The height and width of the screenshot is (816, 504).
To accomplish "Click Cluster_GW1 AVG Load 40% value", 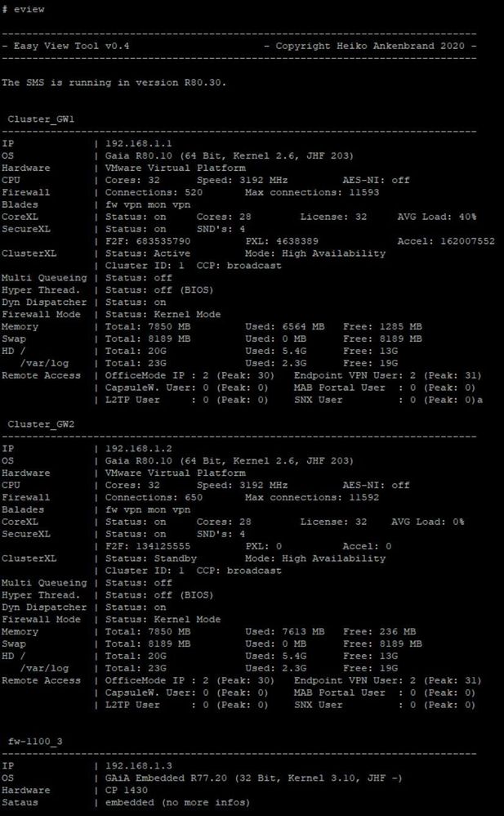I will pyautogui.click(x=437, y=217).
